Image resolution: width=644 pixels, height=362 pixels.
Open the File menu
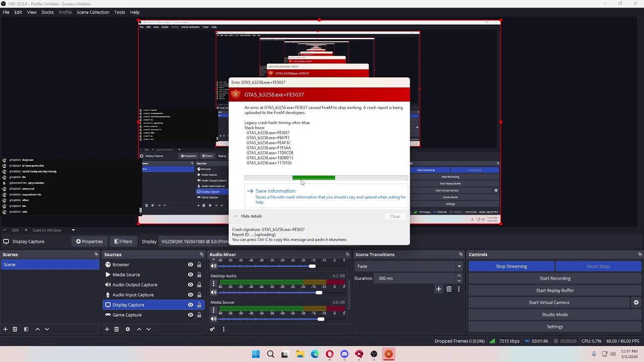pyautogui.click(x=6, y=12)
